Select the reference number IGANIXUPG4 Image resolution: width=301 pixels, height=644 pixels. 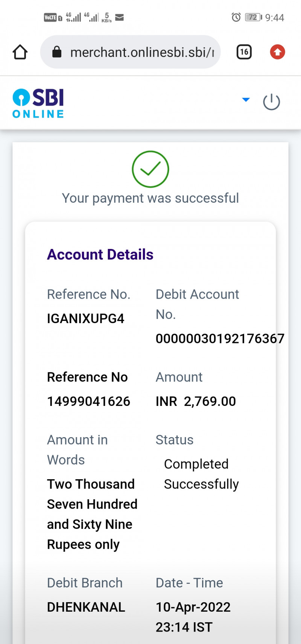coord(85,319)
